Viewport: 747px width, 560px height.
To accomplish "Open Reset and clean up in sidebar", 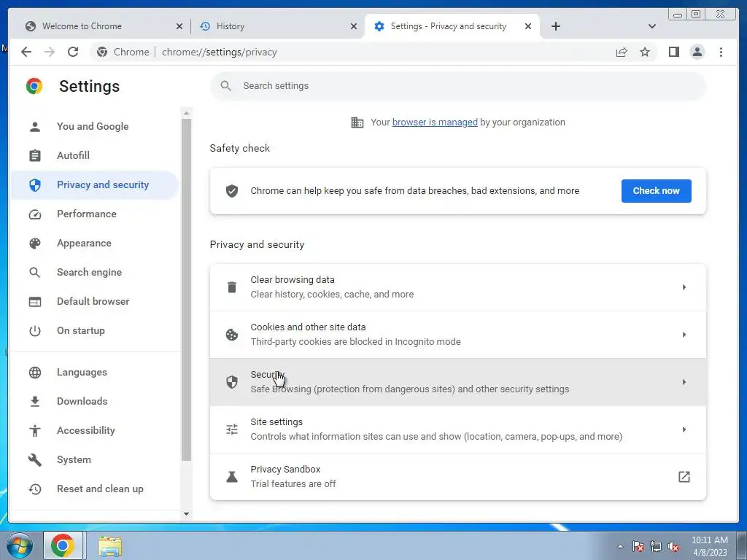I will pyautogui.click(x=94, y=489).
